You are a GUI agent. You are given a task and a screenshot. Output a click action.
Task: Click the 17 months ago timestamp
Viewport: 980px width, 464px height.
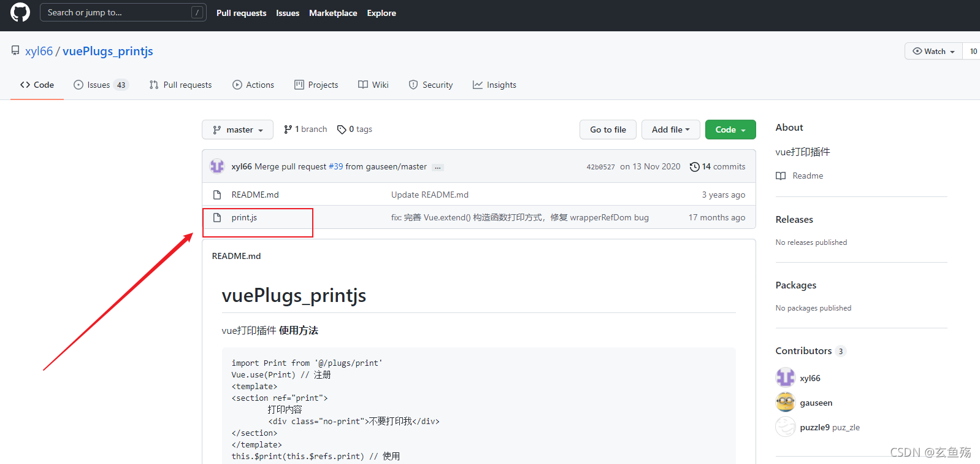pyautogui.click(x=717, y=217)
